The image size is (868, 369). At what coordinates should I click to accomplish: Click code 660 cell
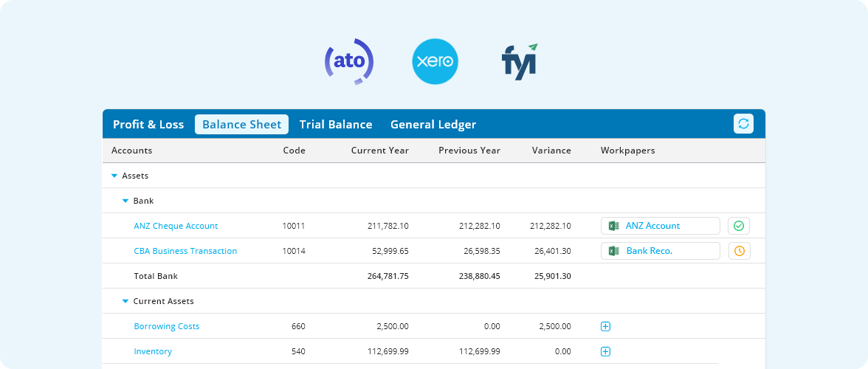pos(298,326)
